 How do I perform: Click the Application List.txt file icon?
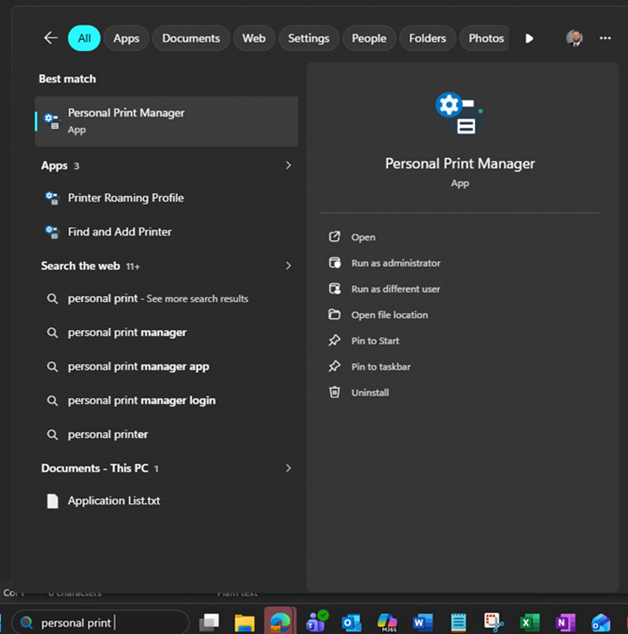pos(53,501)
